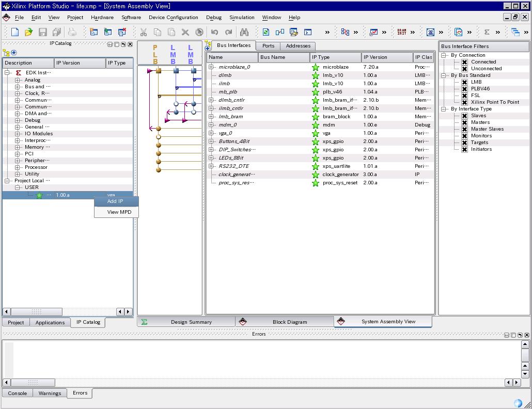This screenshot has width=532, height=409.
Task: Open the Device Configuration menu
Action: [x=174, y=17]
